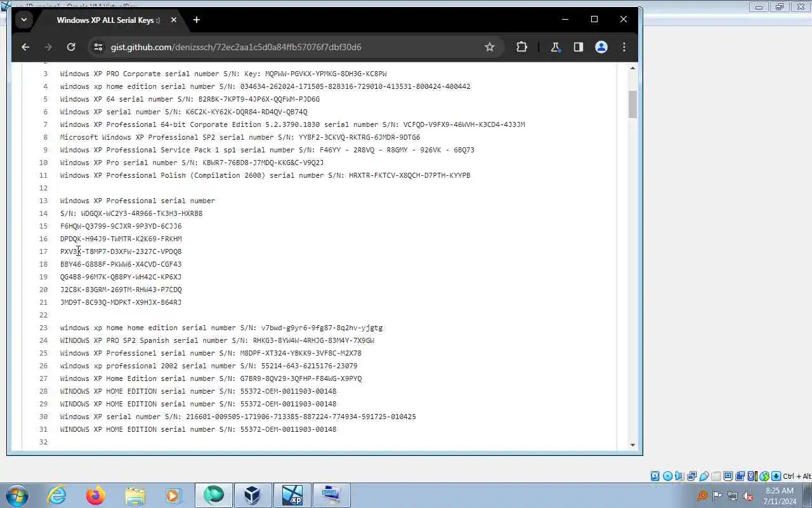812x508 pixels.
Task: Bookmark this page with the star
Action: pos(490,47)
